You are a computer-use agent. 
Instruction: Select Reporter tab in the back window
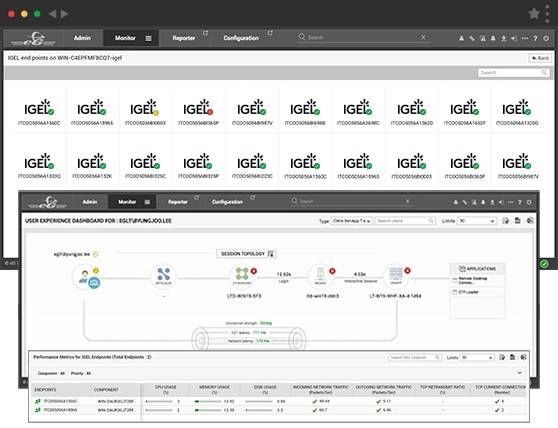point(184,38)
